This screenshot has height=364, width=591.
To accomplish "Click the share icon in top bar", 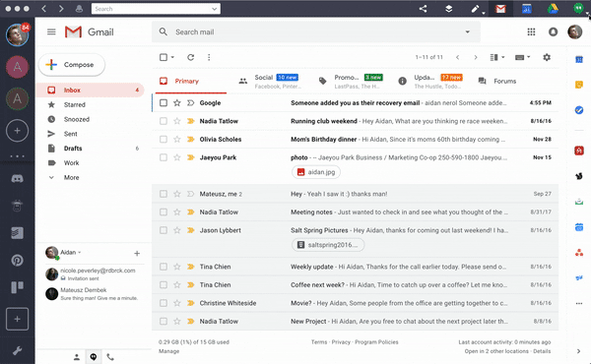I will [423, 9].
